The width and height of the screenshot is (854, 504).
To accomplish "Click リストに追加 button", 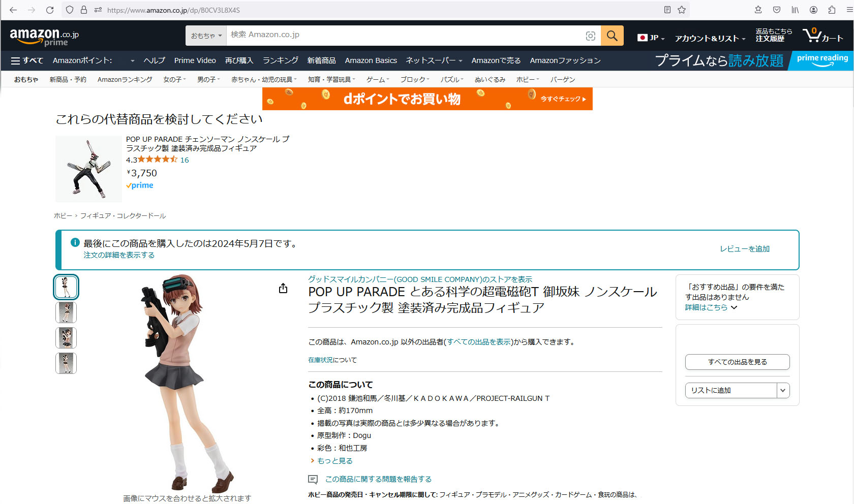I will tap(731, 390).
